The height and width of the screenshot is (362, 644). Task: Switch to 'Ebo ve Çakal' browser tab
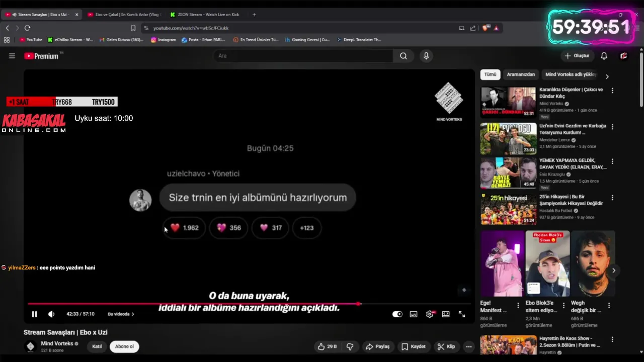click(x=124, y=15)
